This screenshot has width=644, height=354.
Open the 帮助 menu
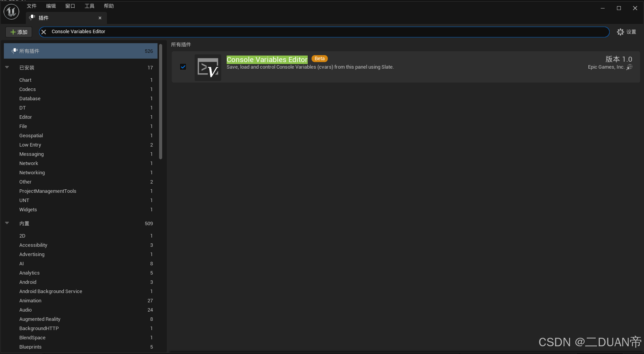109,6
